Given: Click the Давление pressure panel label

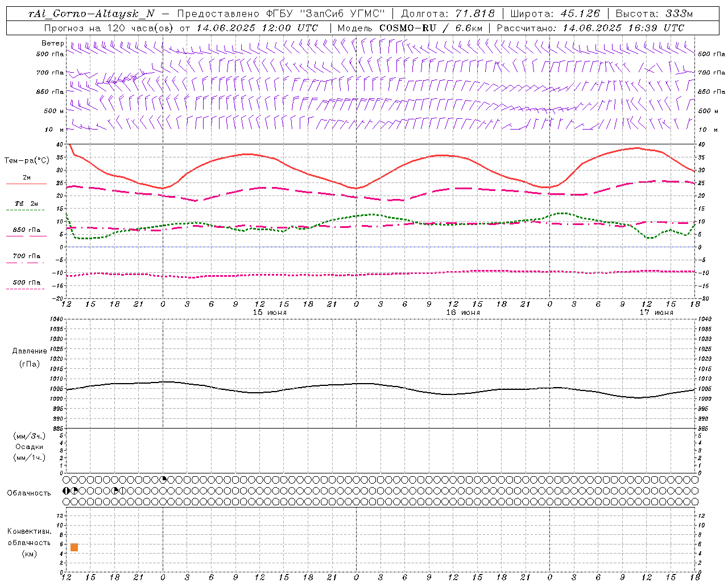Looking at the screenshot, I should (30, 351).
